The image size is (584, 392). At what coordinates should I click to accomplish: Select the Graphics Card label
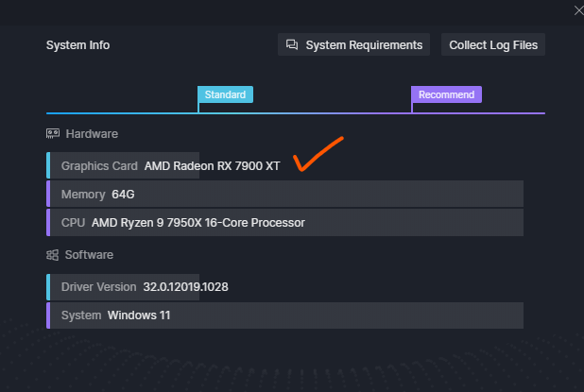(x=99, y=165)
